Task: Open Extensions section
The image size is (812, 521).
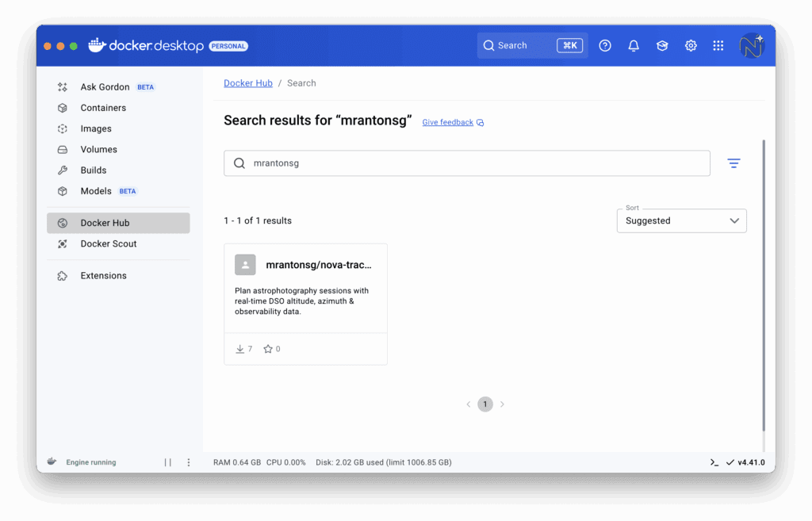Action: click(x=118, y=276)
